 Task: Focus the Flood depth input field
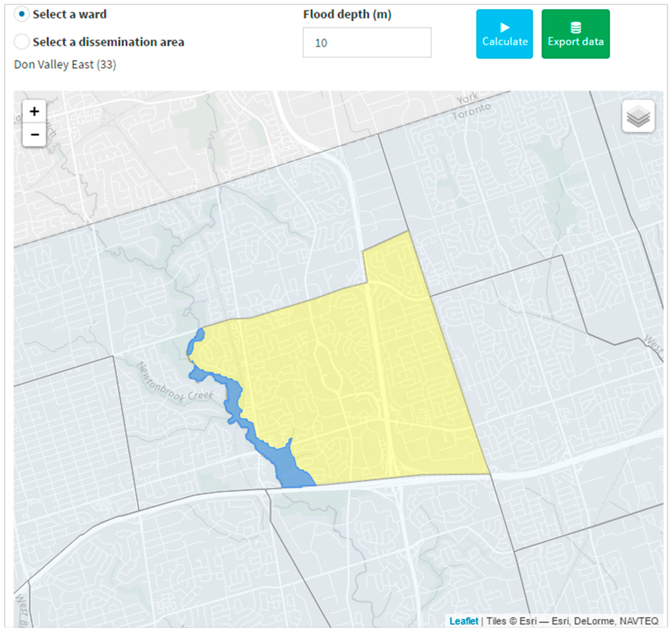tap(367, 43)
